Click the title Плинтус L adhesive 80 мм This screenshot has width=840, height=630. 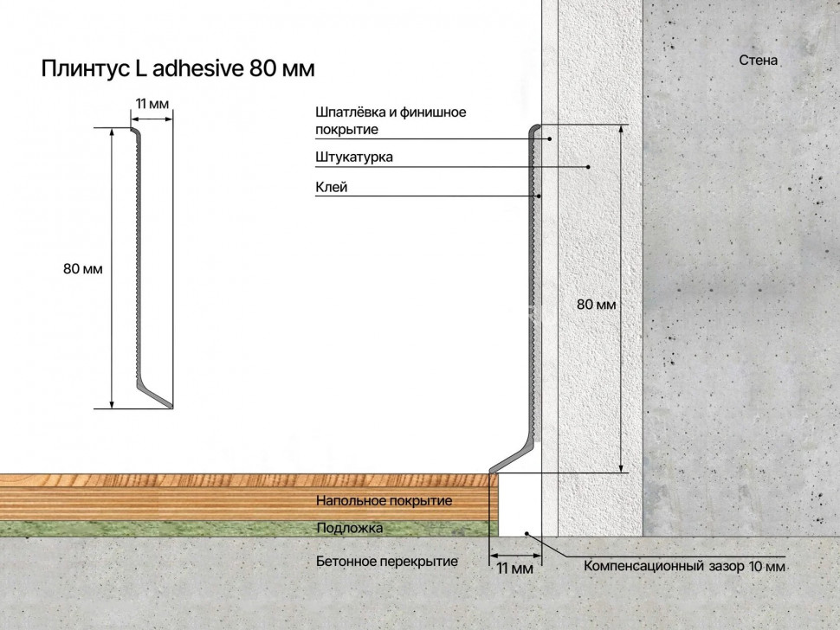(x=178, y=65)
